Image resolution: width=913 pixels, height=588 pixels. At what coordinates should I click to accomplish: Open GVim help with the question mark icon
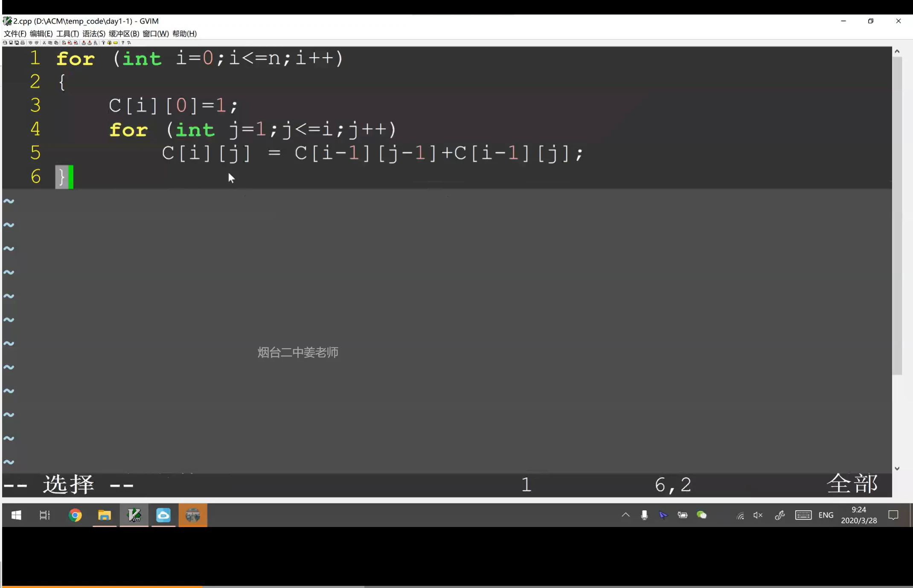(123, 43)
